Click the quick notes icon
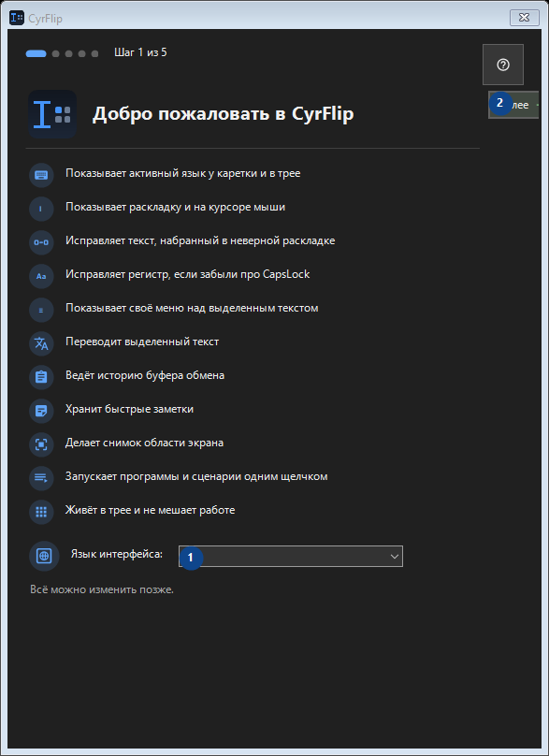Screen dimensions: 549x756 [41, 411]
